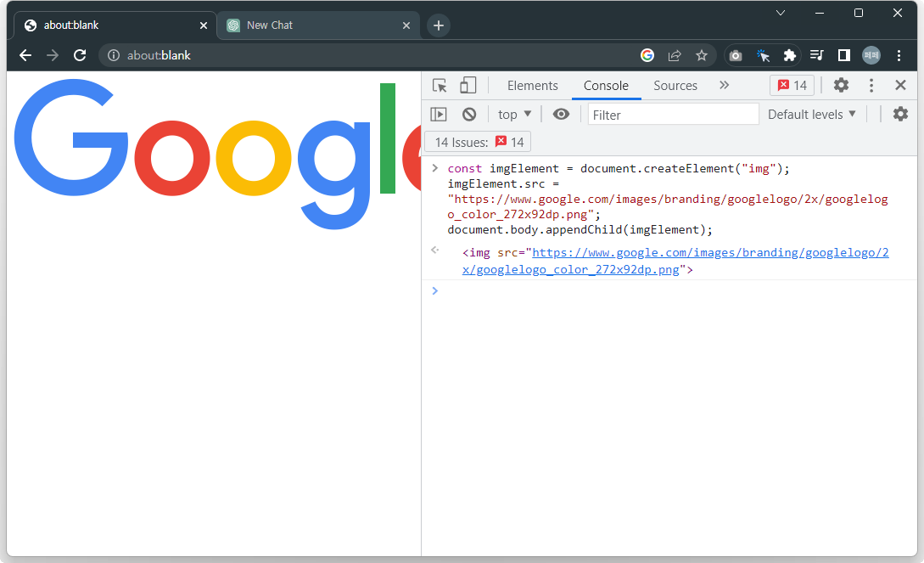This screenshot has width=924, height=563.
Task: Select the Console tab
Action: tap(606, 86)
